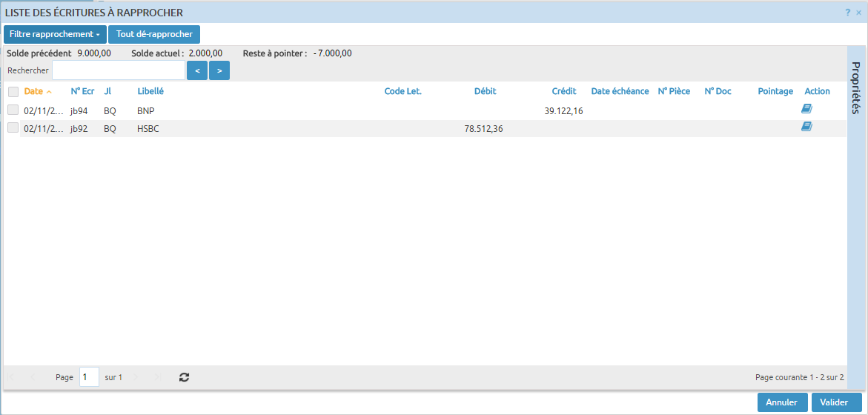Screen dimensions: 868x415
Task: Check the HSBC entry row checkbox
Action: click(13, 127)
